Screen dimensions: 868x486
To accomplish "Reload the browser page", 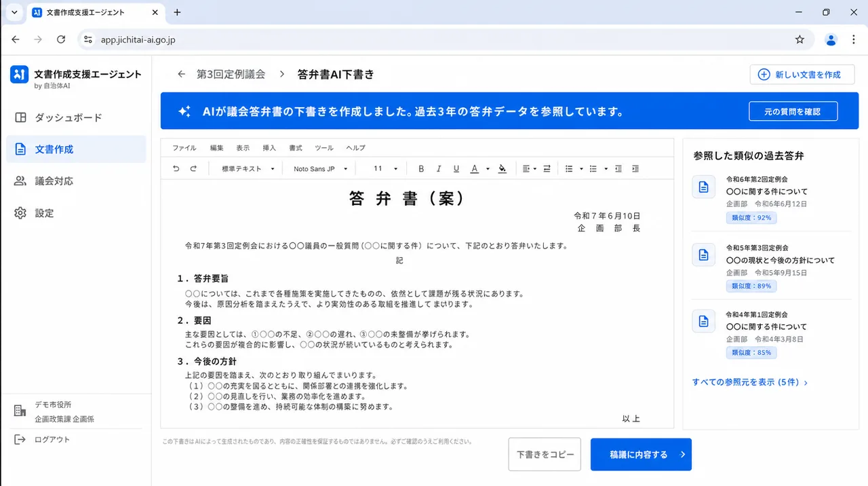I will (x=61, y=40).
